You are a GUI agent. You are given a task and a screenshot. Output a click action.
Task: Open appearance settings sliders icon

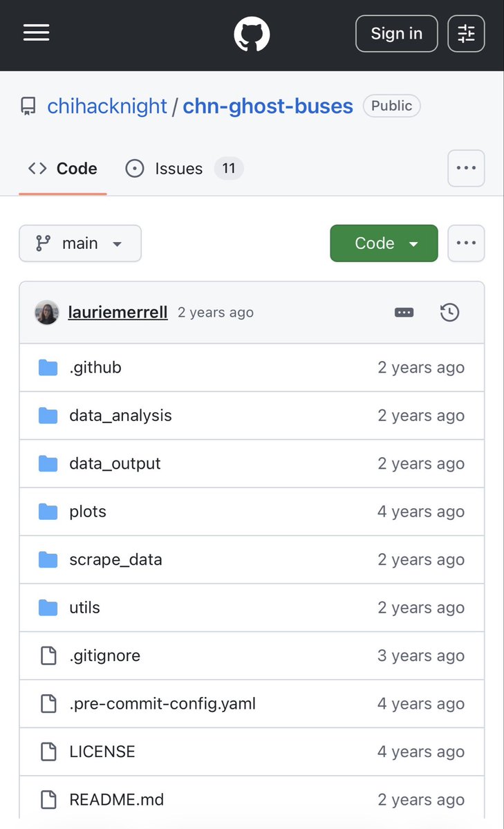pyautogui.click(x=466, y=34)
